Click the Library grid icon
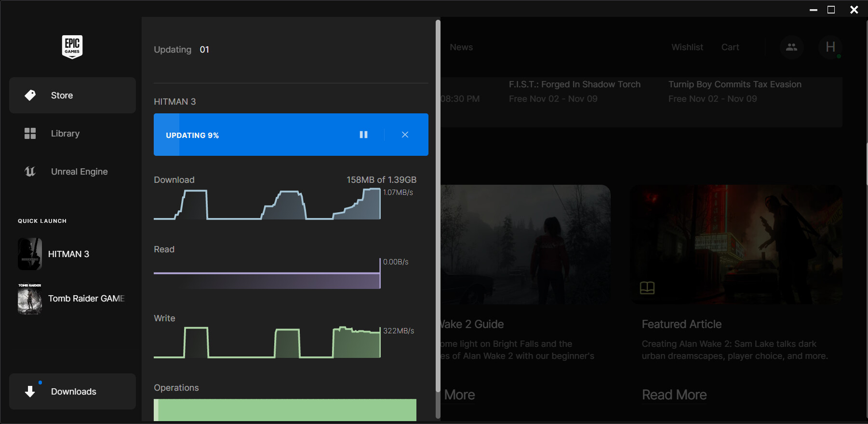868x424 pixels. point(30,134)
